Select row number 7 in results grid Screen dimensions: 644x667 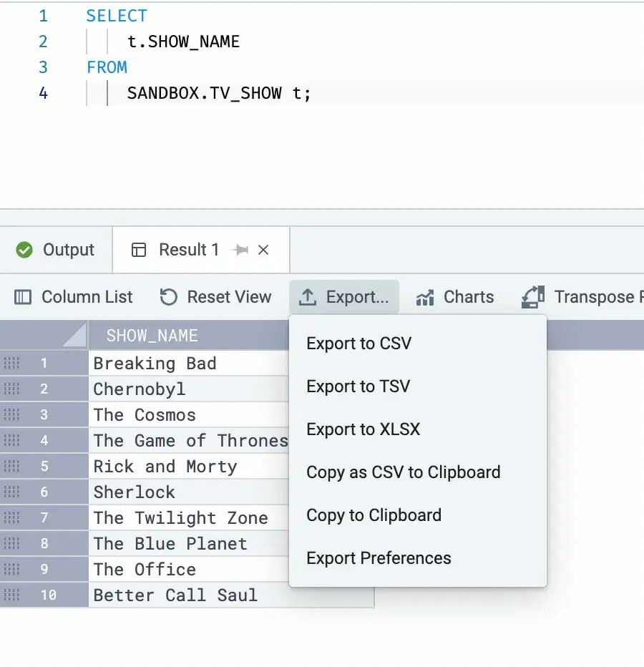point(43,517)
